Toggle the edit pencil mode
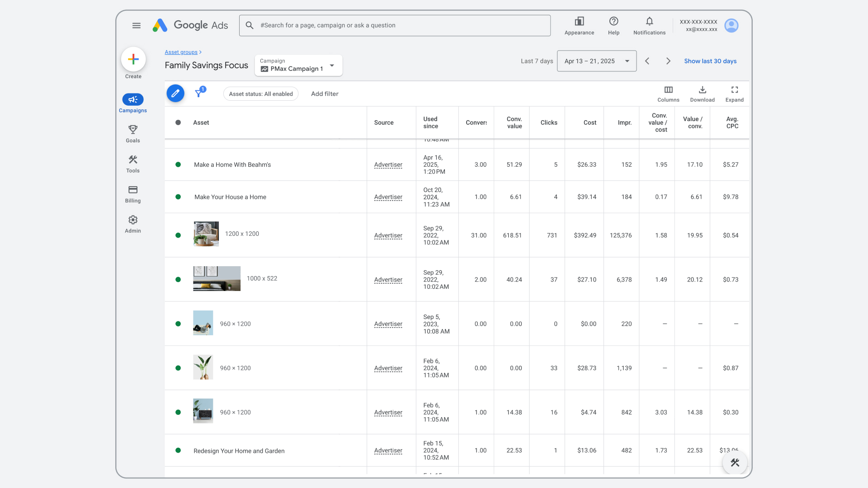The image size is (868, 488). [x=175, y=93]
